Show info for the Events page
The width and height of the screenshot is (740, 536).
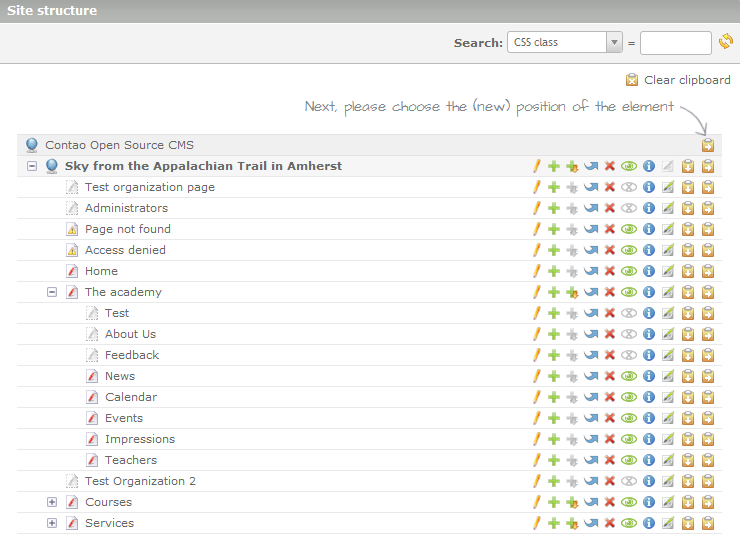click(648, 418)
